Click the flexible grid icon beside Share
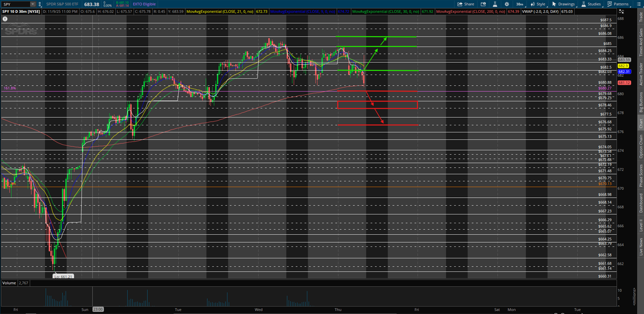 pos(484,5)
